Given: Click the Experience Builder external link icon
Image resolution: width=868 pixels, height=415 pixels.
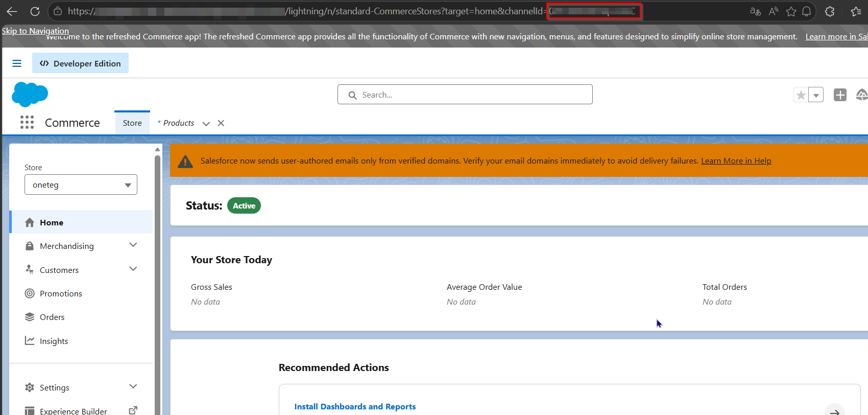Looking at the screenshot, I should click(133, 410).
